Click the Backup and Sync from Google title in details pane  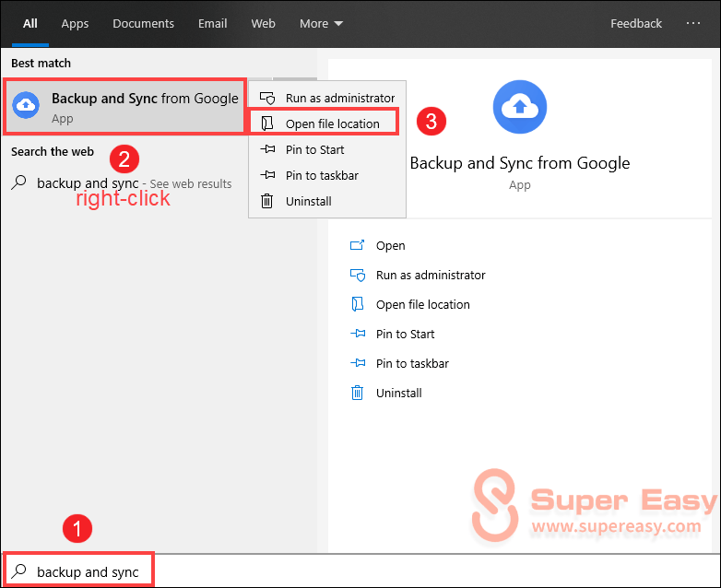pos(520,163)
